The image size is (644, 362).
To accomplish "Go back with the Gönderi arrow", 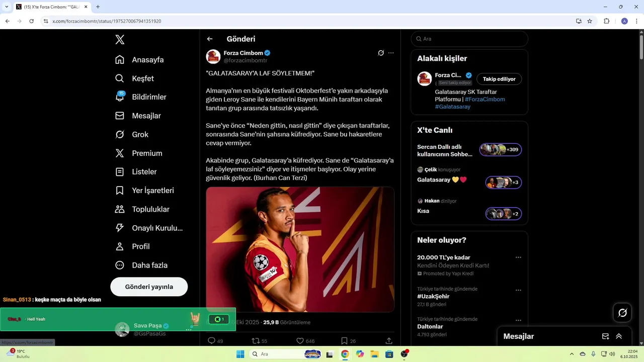I will 210,39.
